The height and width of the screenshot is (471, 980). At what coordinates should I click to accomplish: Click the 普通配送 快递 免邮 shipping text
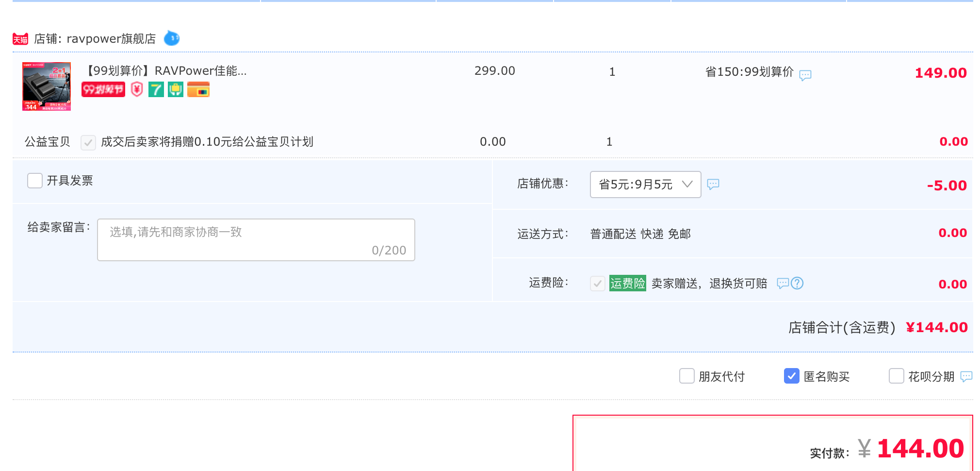coord(640,234)
